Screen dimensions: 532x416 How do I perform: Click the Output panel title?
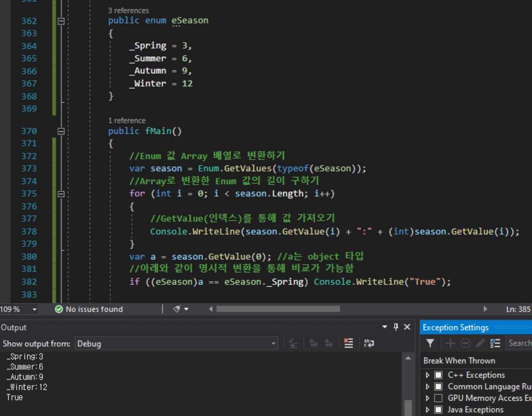14,327
